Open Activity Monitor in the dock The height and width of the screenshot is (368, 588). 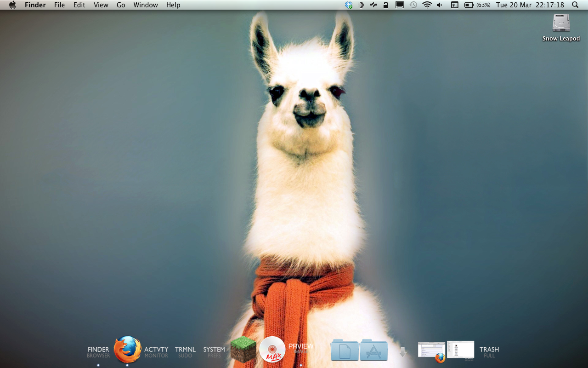(156, 352)
